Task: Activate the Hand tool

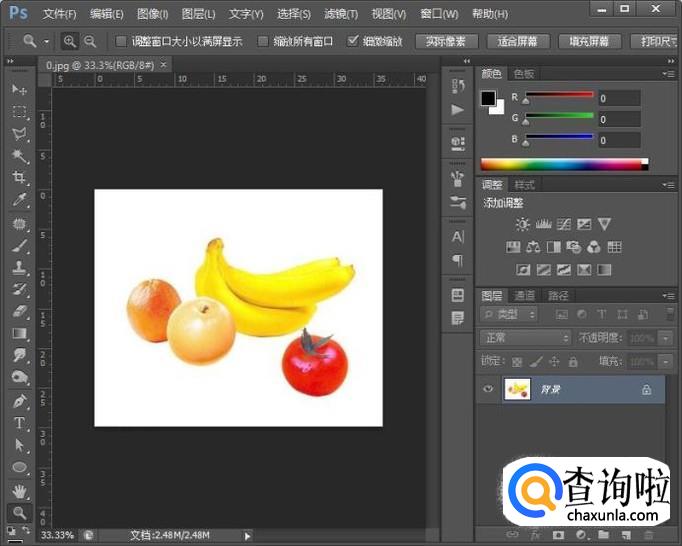Action: [19, 490]
